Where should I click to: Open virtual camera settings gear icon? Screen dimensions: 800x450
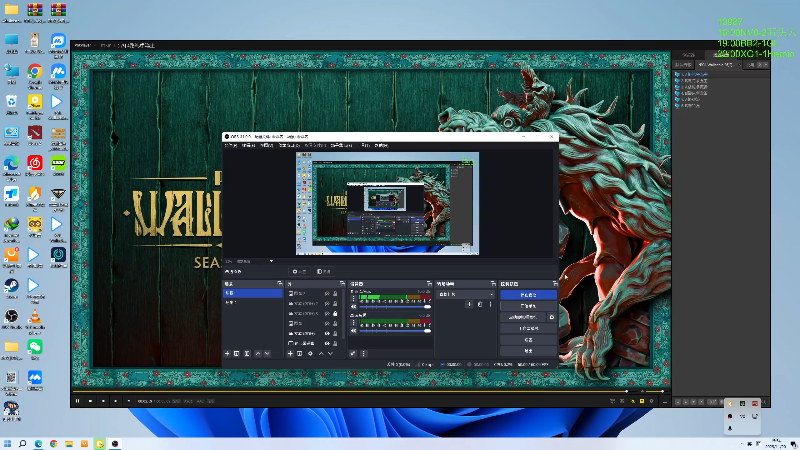point(552,317)
